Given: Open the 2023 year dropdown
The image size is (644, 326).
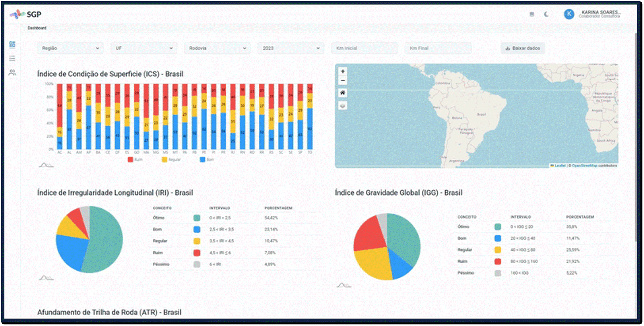Looking at the screenshot, I should tap(291, 48).
